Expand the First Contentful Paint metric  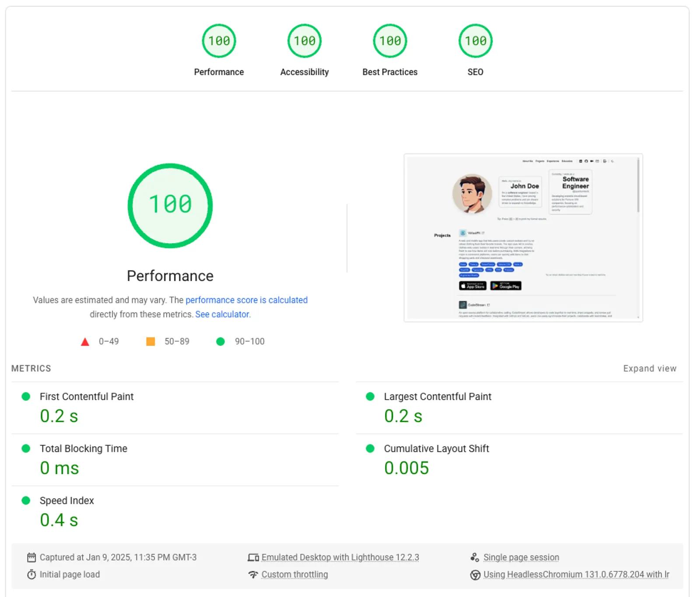pos(87,397)
